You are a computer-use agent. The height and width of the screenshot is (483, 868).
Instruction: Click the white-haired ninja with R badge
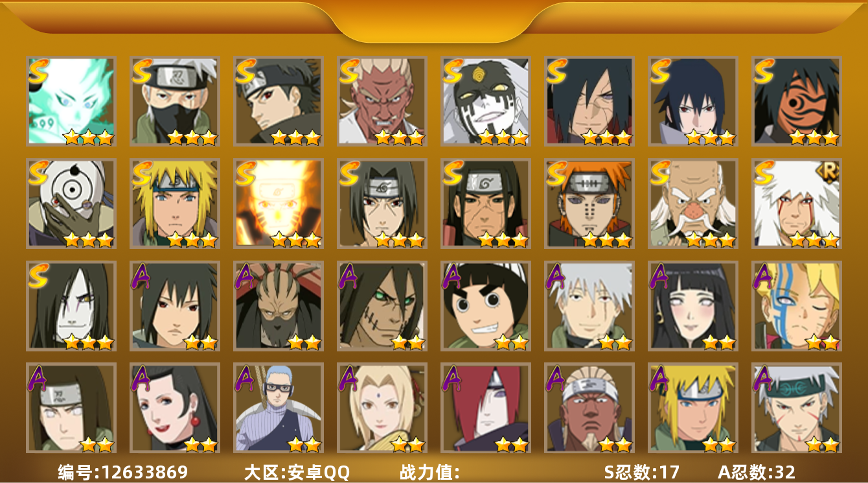(x=797, y=204)
